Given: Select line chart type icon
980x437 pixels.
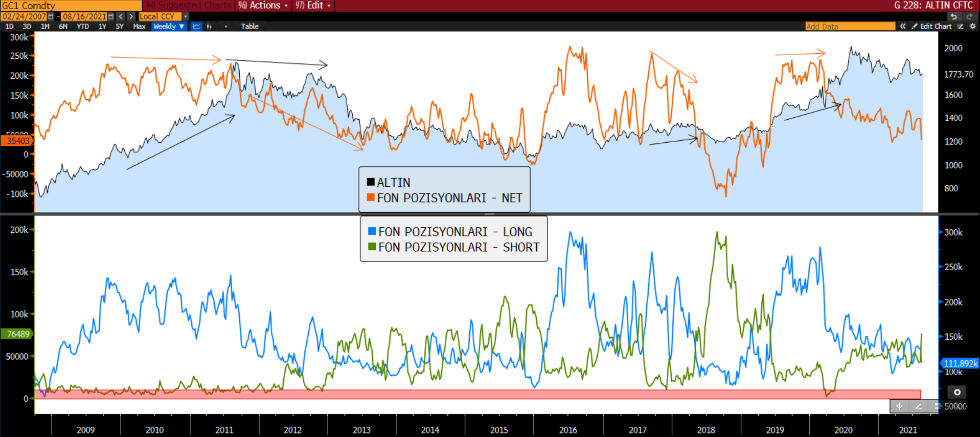Looking at the screenshot, I should click(197, 26).
